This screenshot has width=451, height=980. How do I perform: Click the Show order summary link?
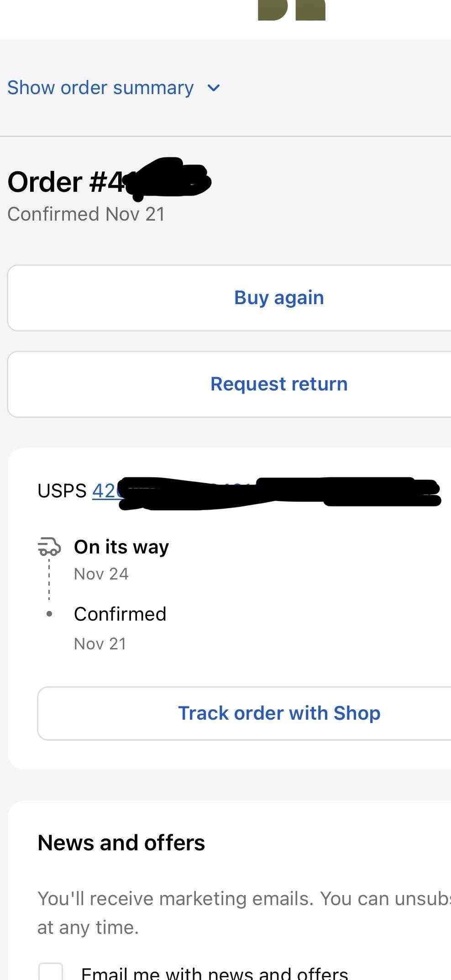(x=100, y=88)
